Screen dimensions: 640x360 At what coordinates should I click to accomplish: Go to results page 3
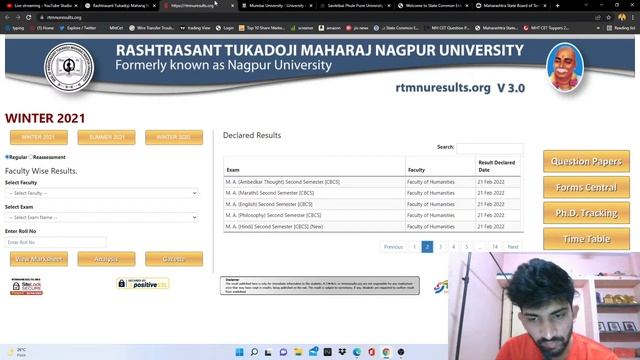click(x=440, y=247)
